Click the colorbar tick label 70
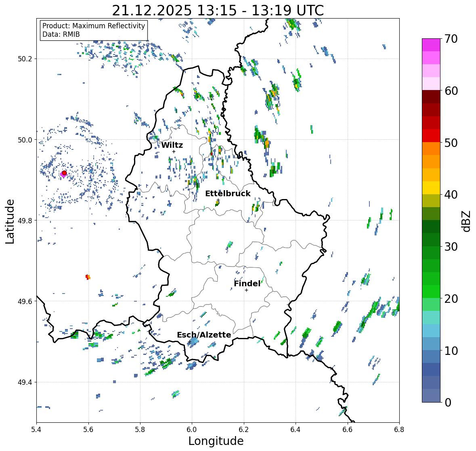The image size is (476, 451). pos(451,38)
